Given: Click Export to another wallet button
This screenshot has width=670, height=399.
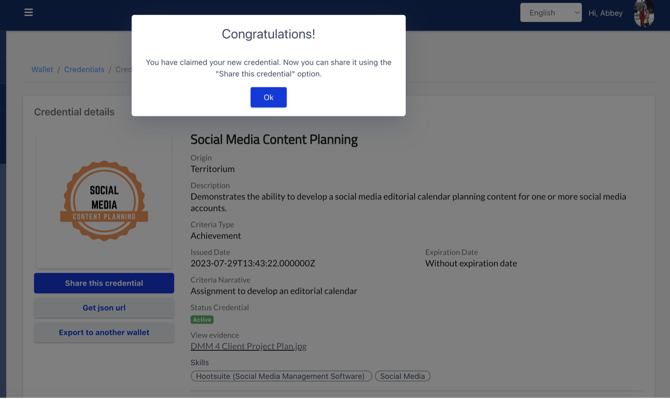Looking at the screenshot, I should (x=104, y=332).
